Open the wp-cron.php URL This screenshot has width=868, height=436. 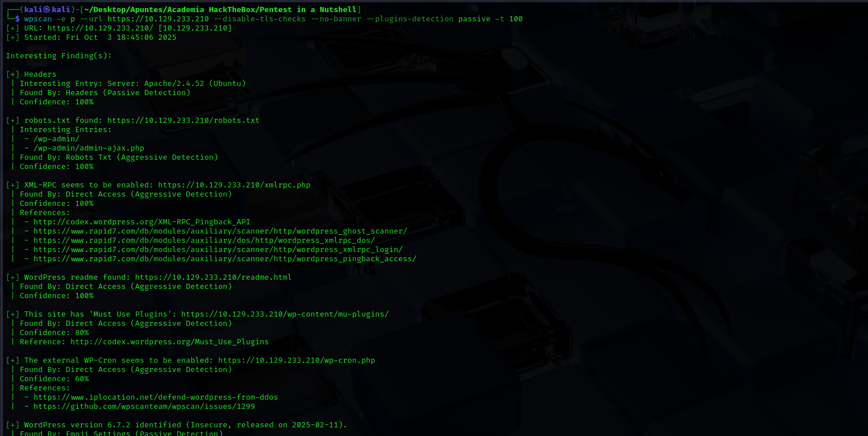tap(296, 360)
